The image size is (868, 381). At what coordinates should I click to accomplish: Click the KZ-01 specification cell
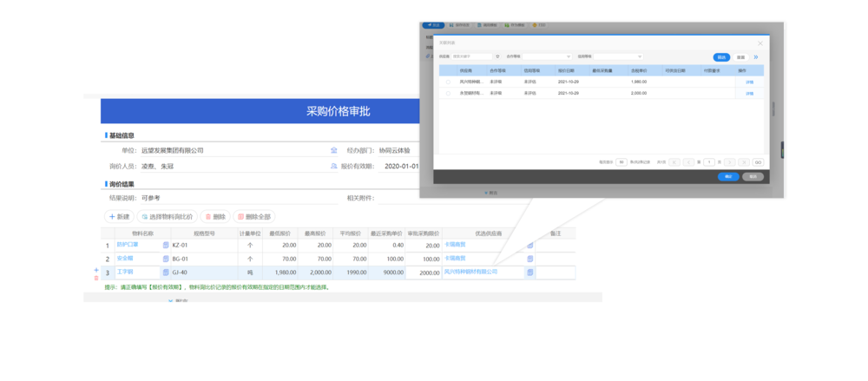coord(204,245)
